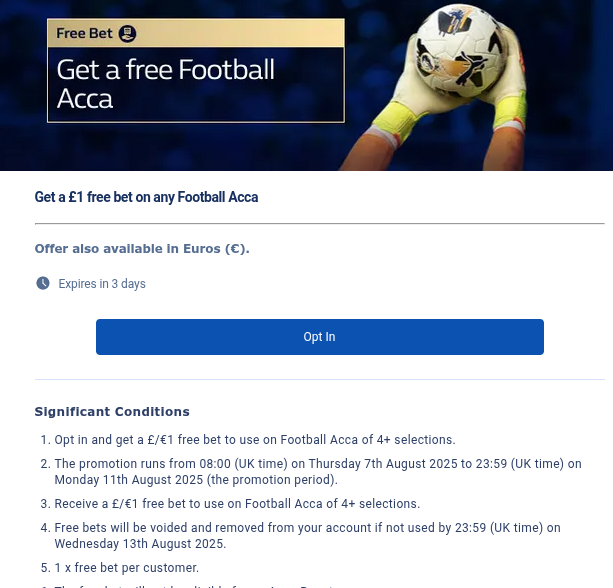This screenshot has height=588, width=613.
Task: Click the Significant Conditions heading
Action: [112, 411]
